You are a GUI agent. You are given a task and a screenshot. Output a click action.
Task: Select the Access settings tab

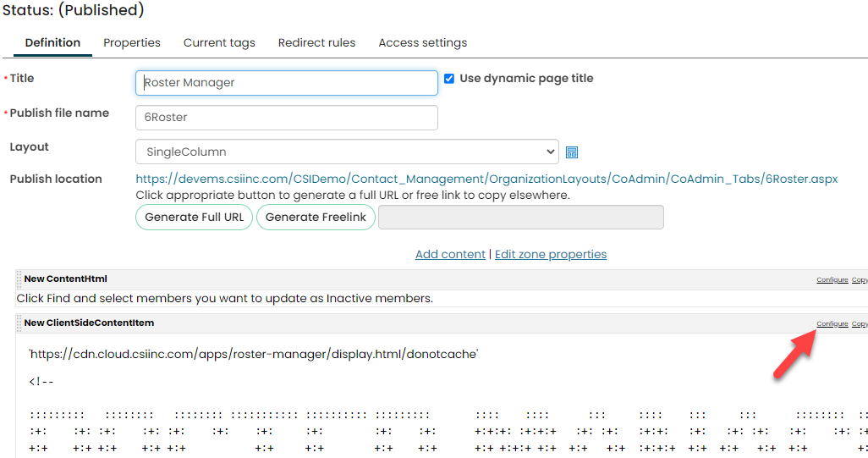[x=422, y=42]
